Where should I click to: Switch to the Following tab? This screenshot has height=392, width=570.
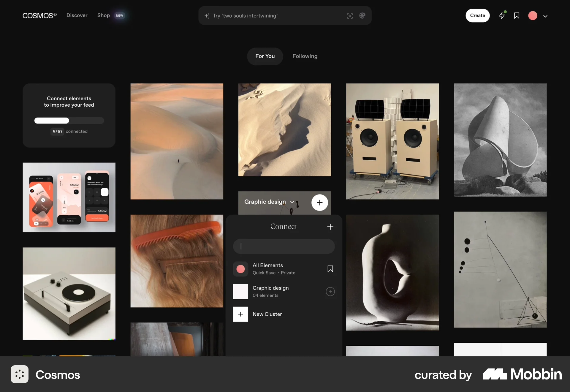click(305, 56)
